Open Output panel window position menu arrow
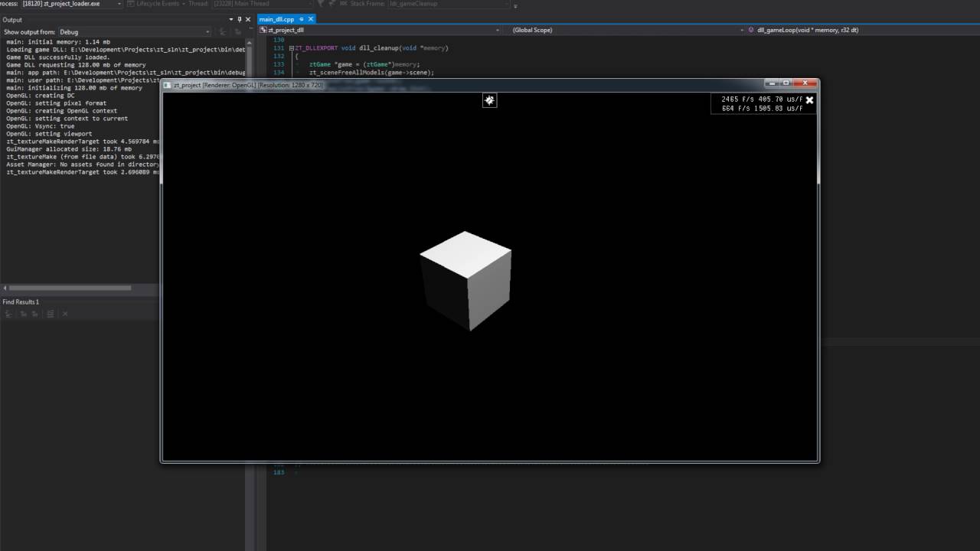The width and height of the screenshot is (980, 551). coord(231,19)
